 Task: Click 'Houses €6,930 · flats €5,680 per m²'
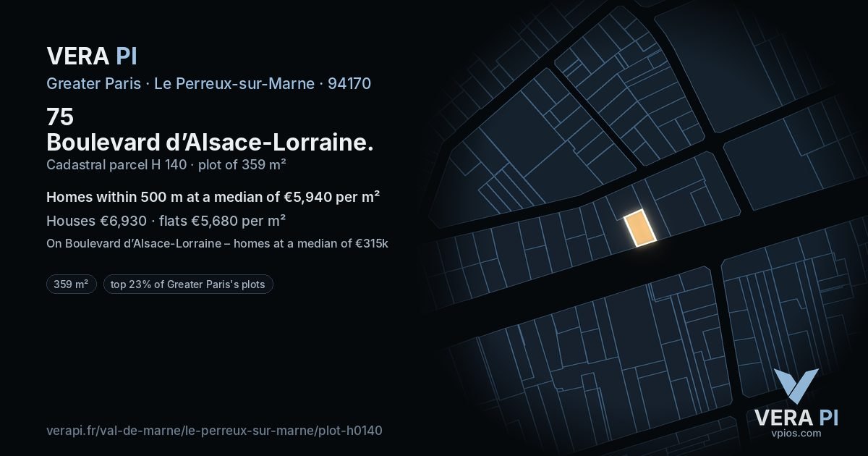tap(166, 221)
